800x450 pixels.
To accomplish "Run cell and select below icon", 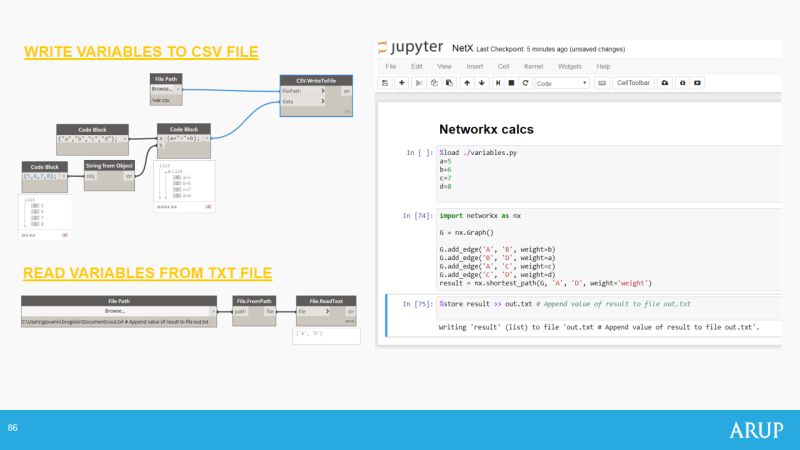I will coord(498,83).
